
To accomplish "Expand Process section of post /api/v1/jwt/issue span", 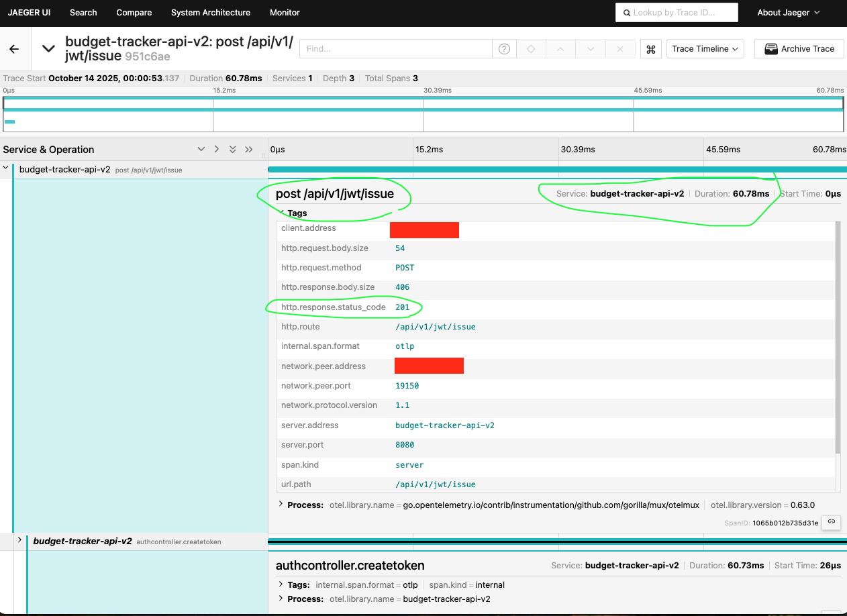I will pos(281,505).
